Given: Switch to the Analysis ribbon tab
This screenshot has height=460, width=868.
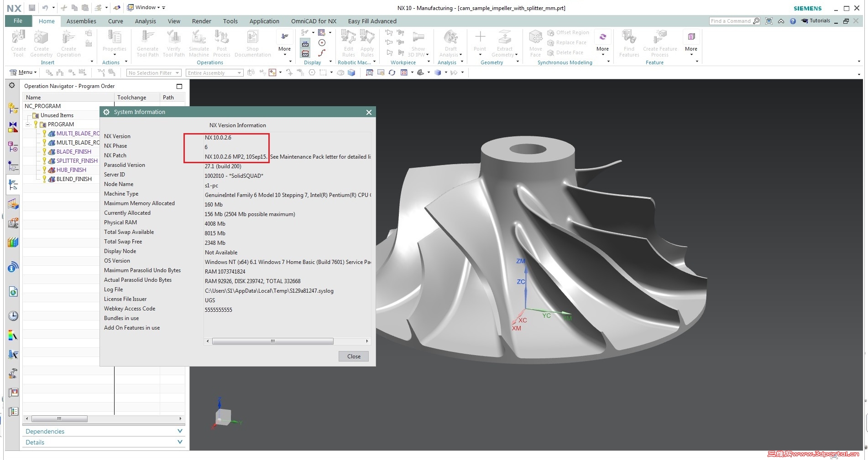Looking at the screenshot, I should click(x=145, y=21).
